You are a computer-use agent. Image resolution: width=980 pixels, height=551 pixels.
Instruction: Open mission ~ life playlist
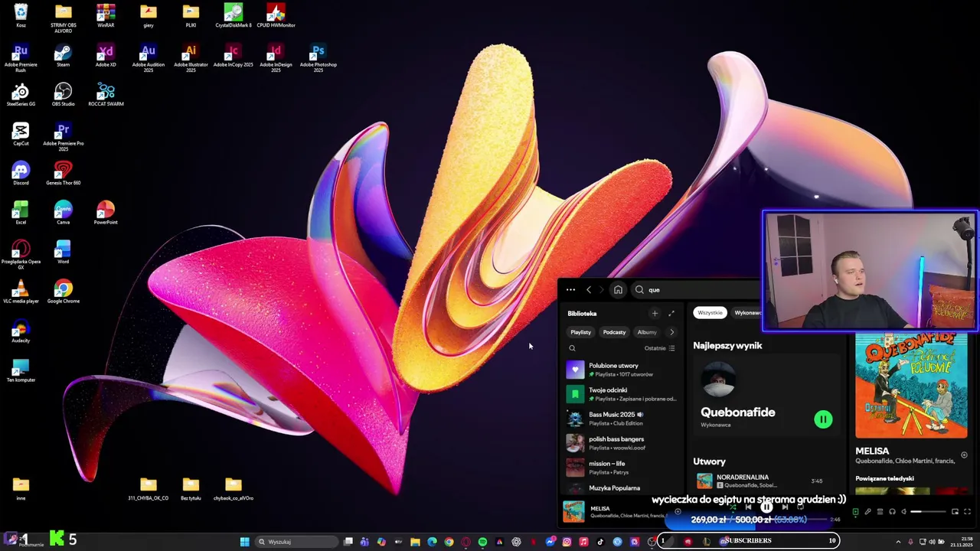tap(621, 468)
